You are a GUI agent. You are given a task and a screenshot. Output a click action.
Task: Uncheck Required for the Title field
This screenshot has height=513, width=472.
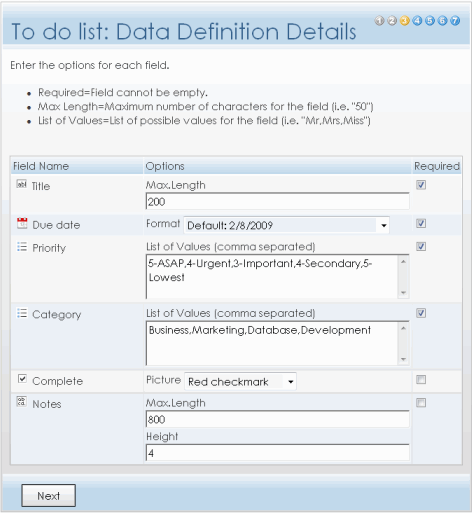click(x=421, y=185)
